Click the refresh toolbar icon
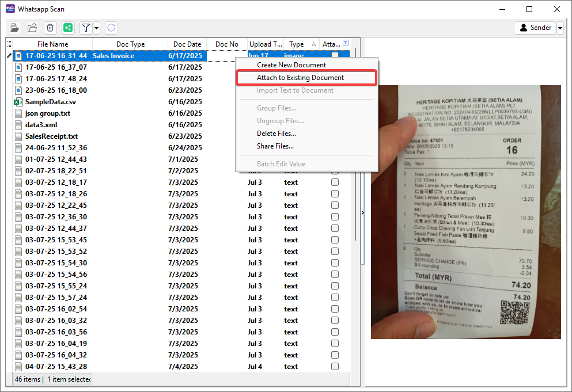572x392 pixels. 111,28
